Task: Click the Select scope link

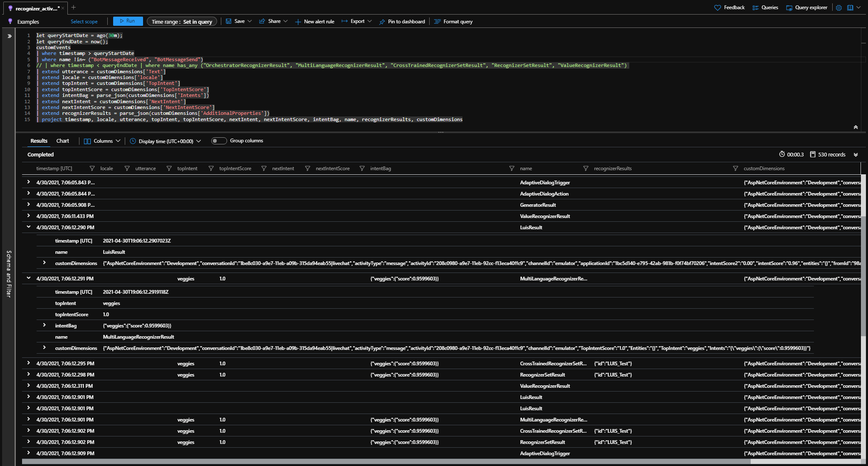Action: pos(84,21)
